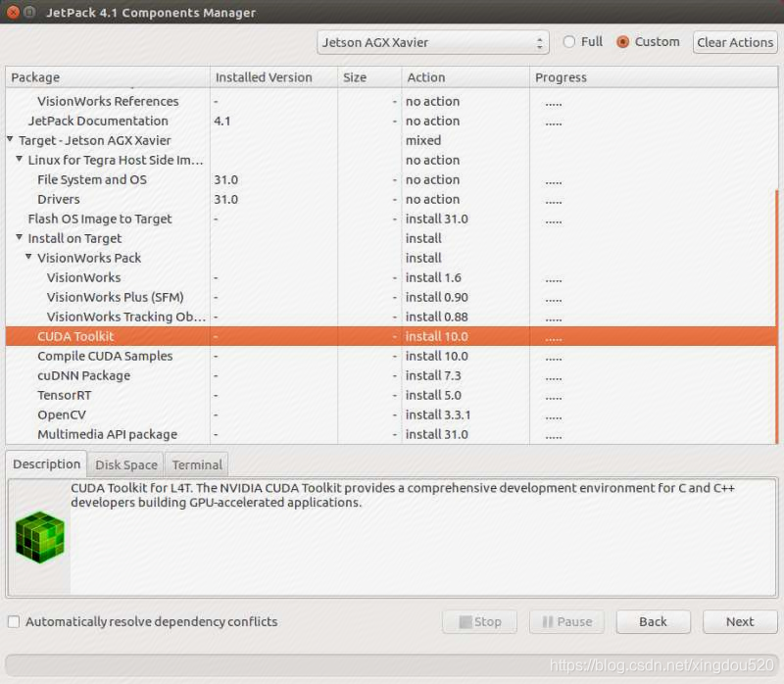The height and width of the screenshot is (684, 784).
Task: Click installed version 31.0 of Drivers
Action: [226, 199]
